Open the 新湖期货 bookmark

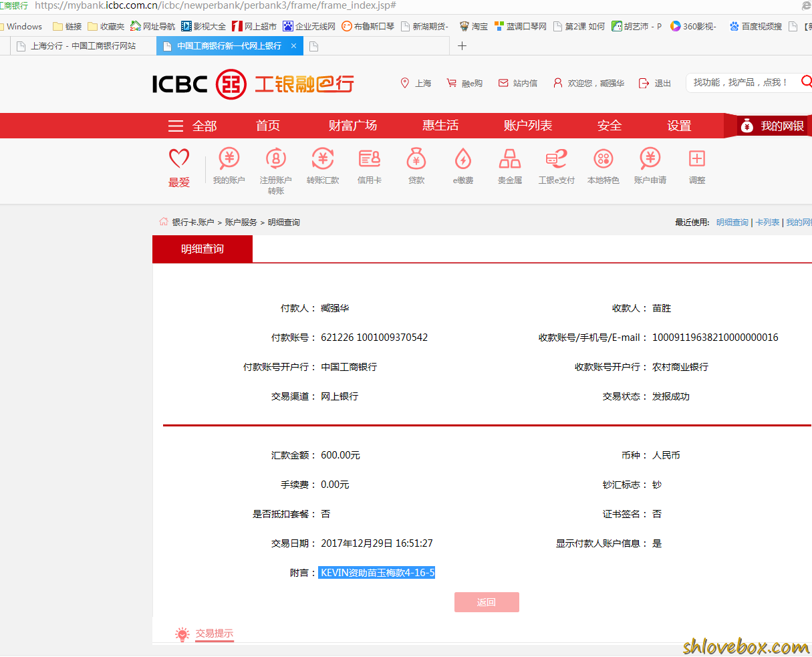click(x=425, y=26)
